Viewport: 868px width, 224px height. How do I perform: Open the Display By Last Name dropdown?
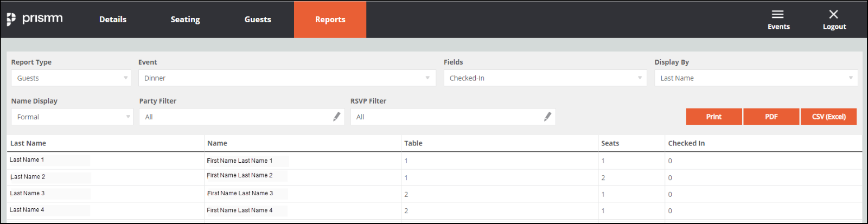pos(756,78)
